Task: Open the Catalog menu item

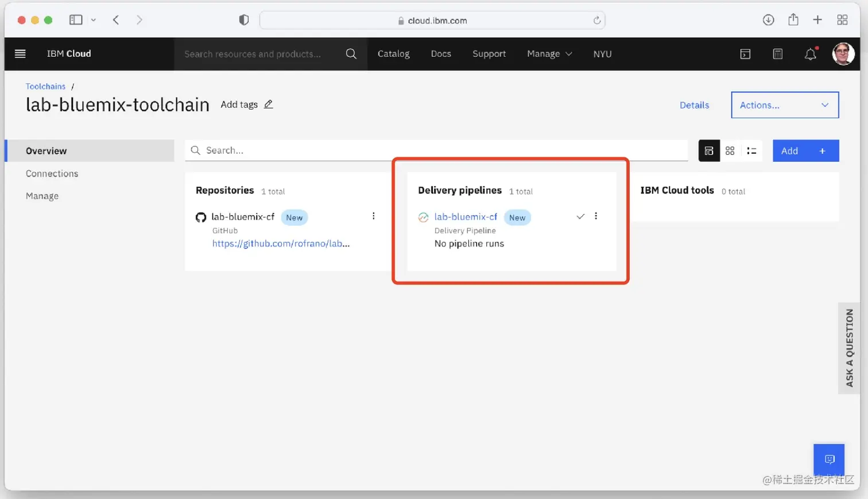Action: 394,54
